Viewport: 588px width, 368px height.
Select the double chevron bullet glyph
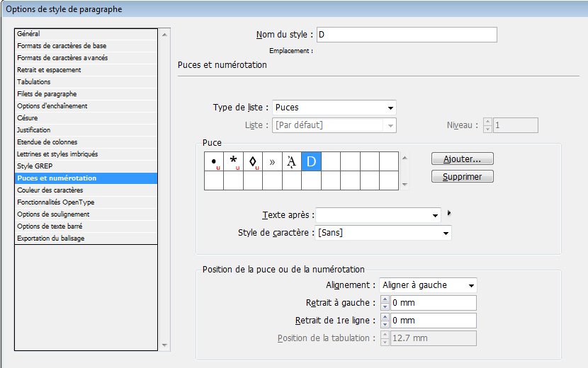pyautogui.click(x=272, y=162)
